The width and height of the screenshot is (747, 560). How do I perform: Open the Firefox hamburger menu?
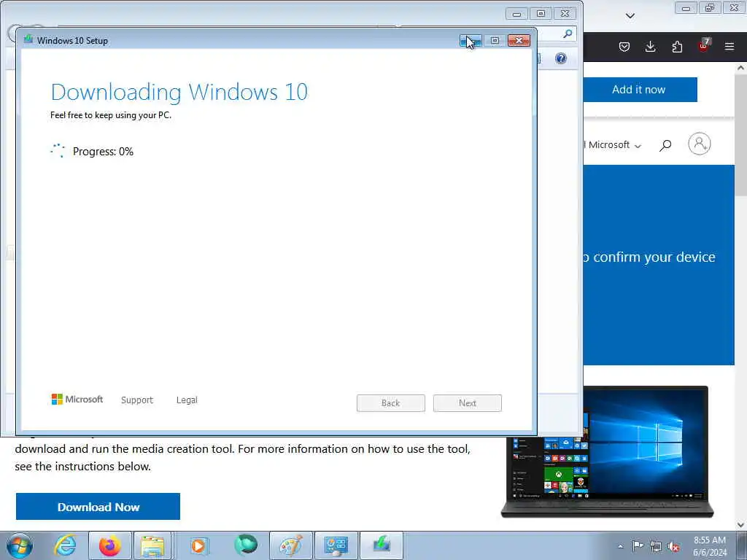tap(729, 47)
